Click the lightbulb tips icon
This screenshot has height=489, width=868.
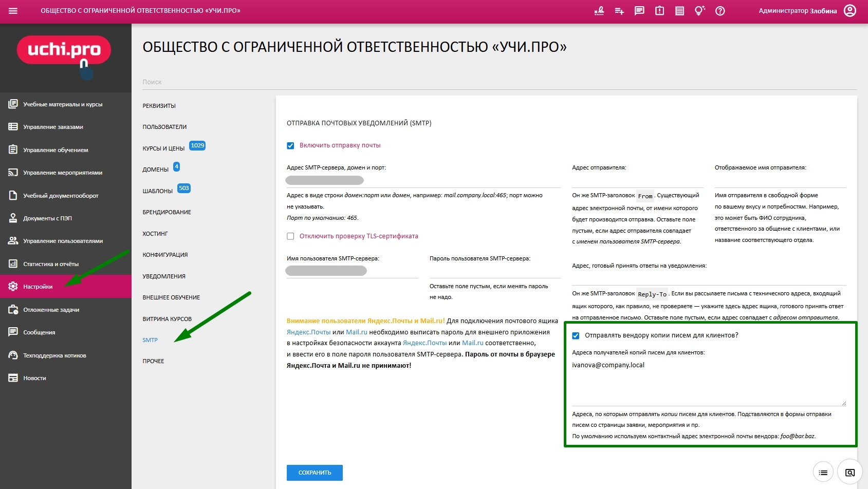(699, 11)
